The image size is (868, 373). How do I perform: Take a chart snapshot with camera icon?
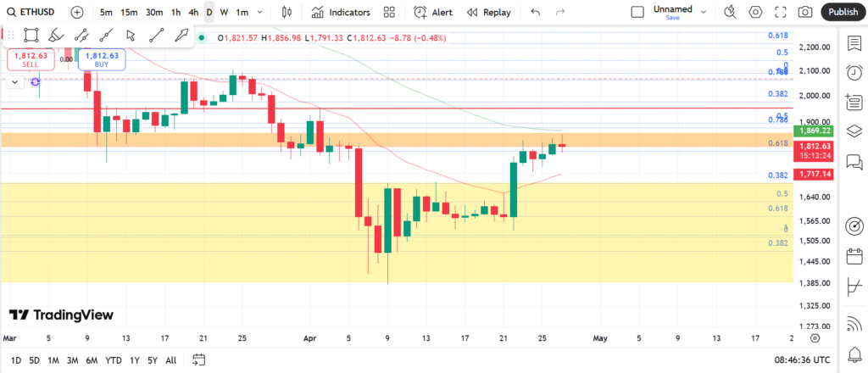(x=805, y=12)
